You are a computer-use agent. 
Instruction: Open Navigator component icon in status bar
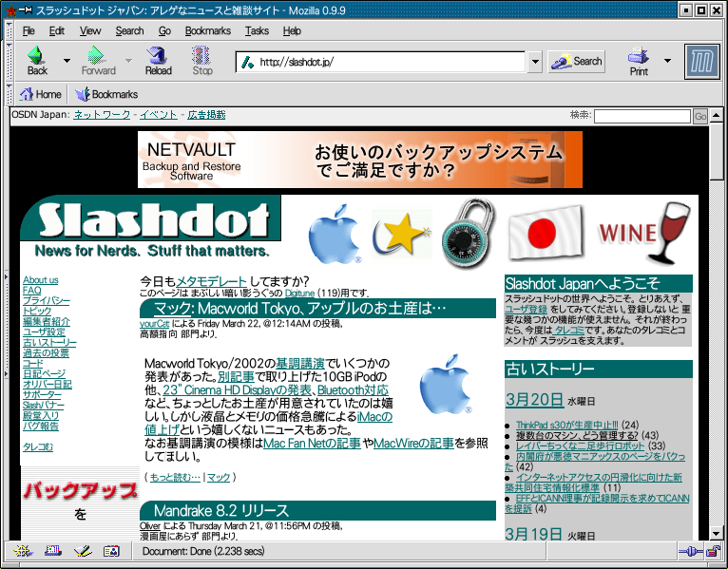coord(23,551)
